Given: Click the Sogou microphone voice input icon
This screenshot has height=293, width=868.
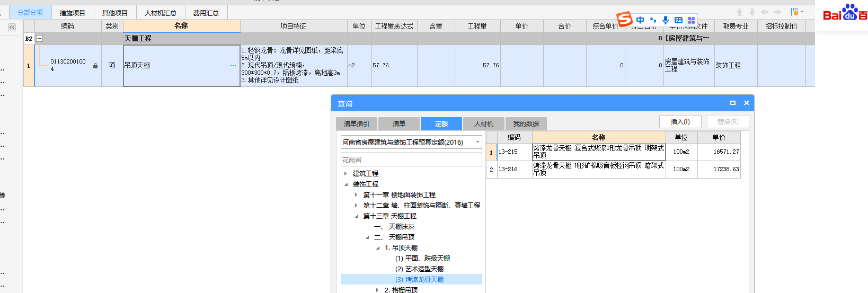Looking at the screenshot, I should (666, 20).
